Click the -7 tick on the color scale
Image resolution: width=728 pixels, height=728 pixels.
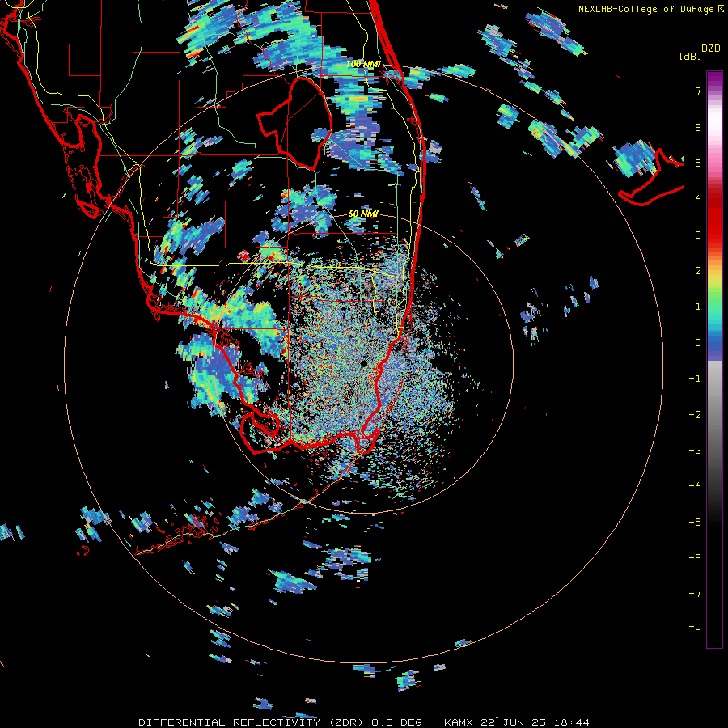tap(695, 594)
